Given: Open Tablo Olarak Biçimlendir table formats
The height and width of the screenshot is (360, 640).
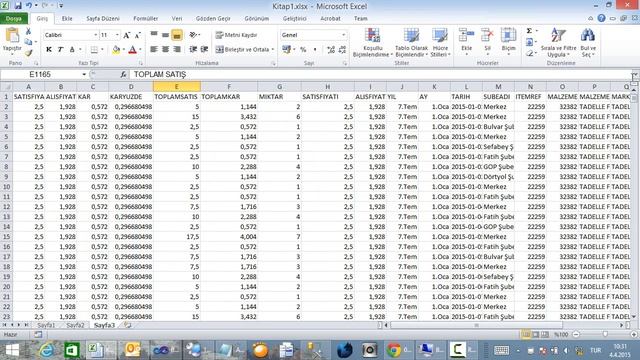Looking at the screenshot, I should click(411, 42).
